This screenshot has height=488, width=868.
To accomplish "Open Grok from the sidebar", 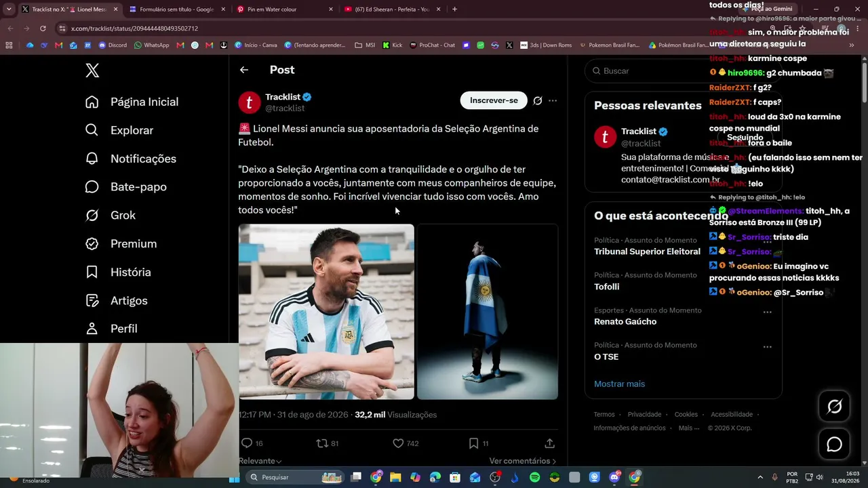I will click(x=110, y=215).
